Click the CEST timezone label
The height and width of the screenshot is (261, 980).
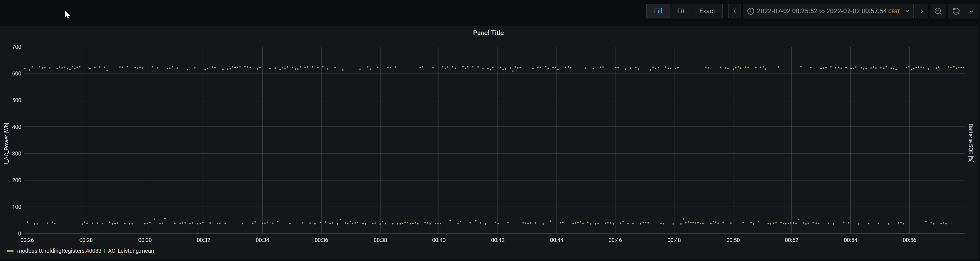[x=894, y=11]
